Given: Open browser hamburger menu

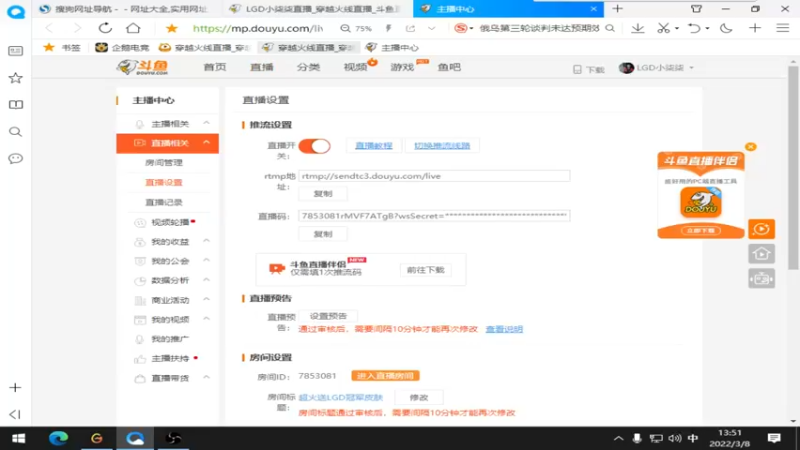Looking at the screenshot, I should click(783, 28).
